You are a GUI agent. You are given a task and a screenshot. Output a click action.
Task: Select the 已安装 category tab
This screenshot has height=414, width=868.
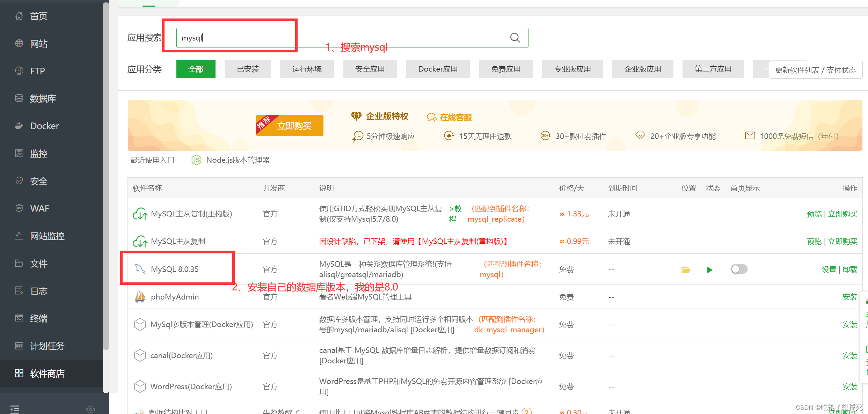point(248,69)
